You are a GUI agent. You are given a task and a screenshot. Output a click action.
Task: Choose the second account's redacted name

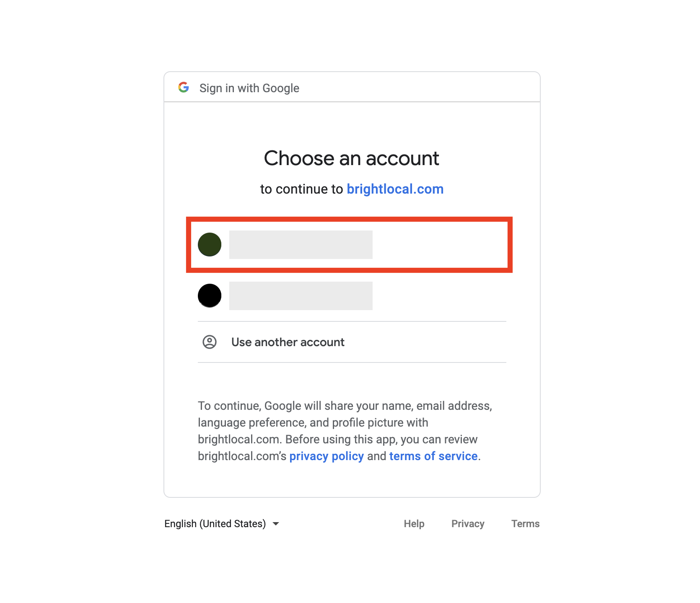301,296
